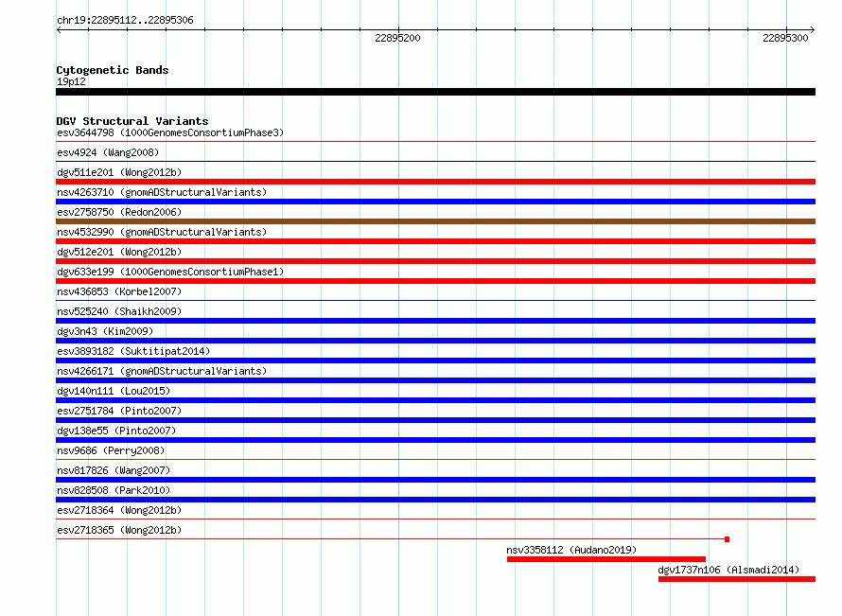Click the blue bar under nsv4263710
Screen dimensions: 842x616
pos(435,202)
